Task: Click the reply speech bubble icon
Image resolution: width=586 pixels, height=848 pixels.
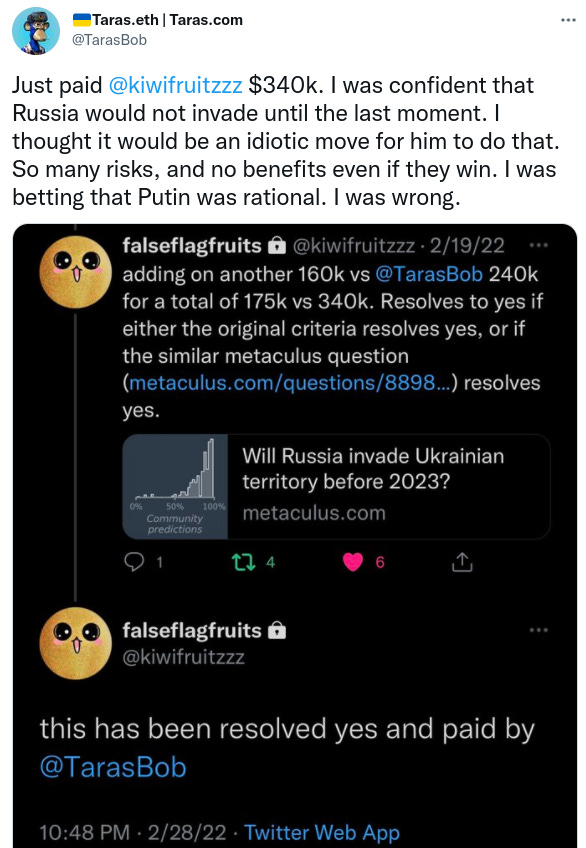Action: (x=134, y=562)
